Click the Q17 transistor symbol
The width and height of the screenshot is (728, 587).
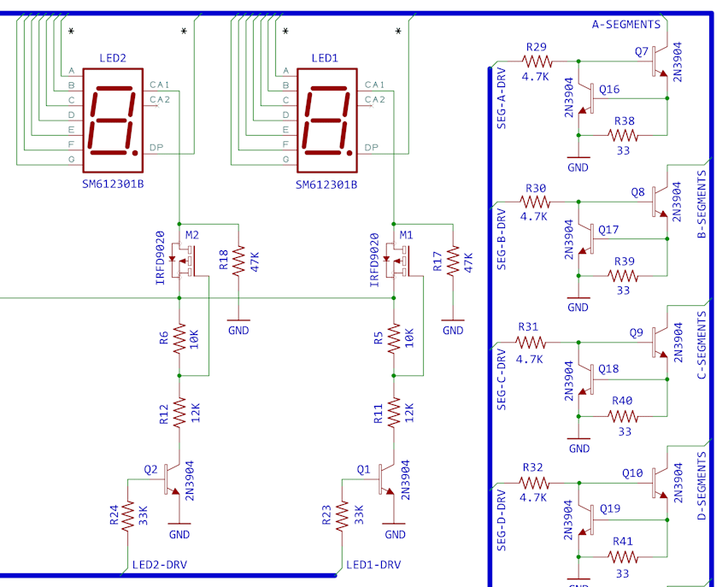(x=586, y=238)
